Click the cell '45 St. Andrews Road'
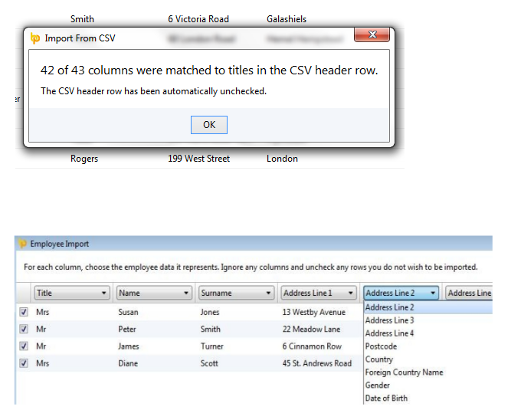This screenshot has width=511, height=420. click(316, 363)
